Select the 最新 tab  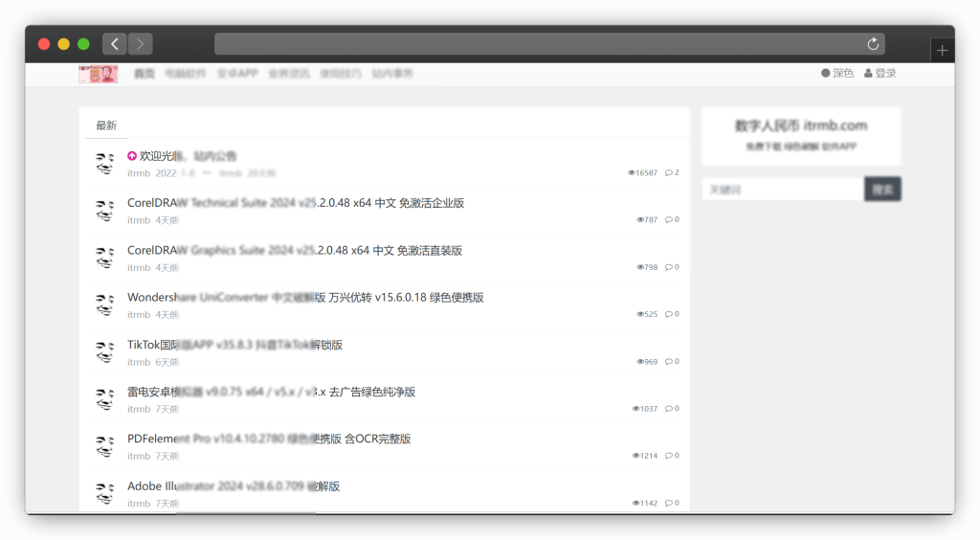pyautogui.click(x=106, y=125)
